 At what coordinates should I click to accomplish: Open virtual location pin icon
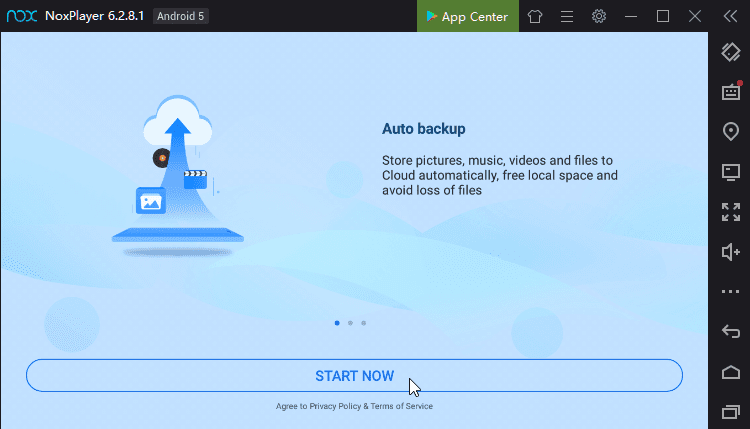pos(731,131)
